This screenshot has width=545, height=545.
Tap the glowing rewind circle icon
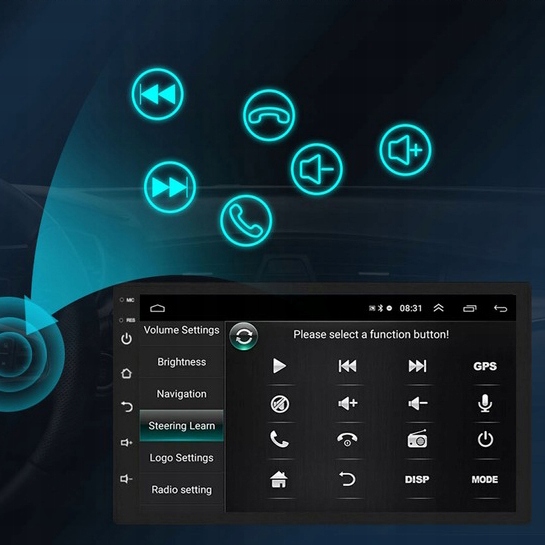157,94
